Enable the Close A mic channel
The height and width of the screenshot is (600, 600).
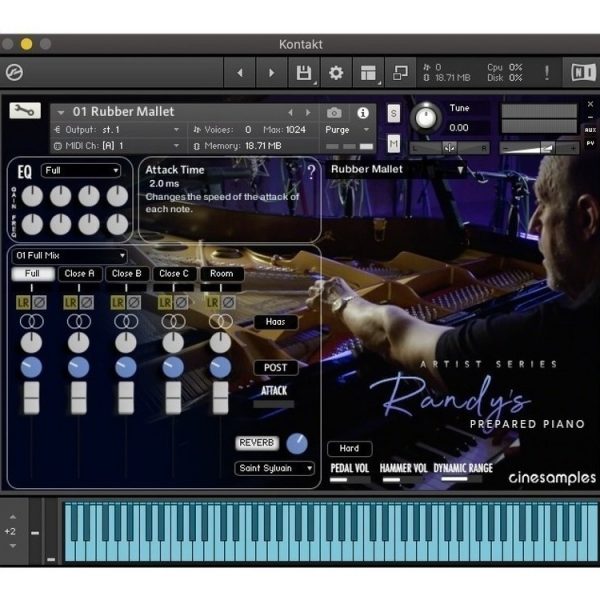[80, 274]
